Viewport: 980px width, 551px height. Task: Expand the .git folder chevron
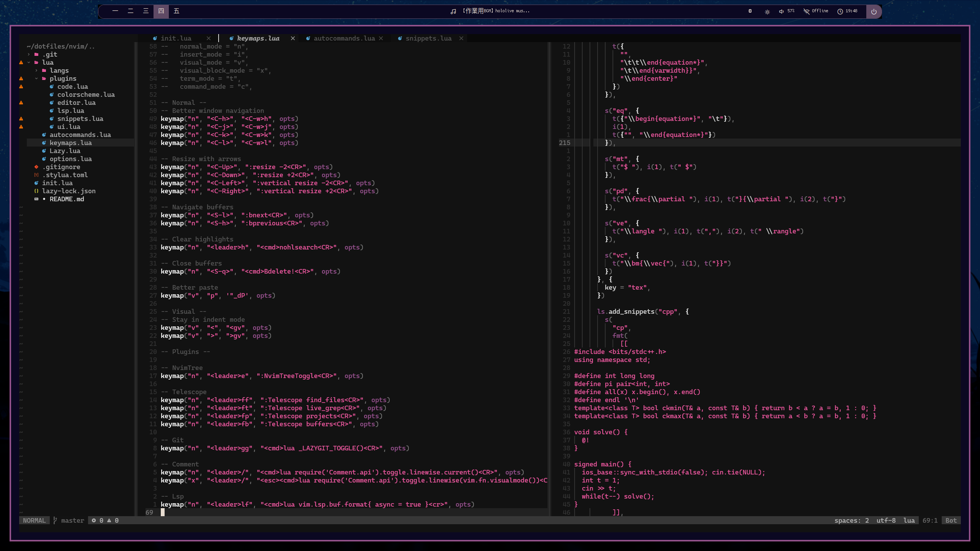(x=29, y=54)
